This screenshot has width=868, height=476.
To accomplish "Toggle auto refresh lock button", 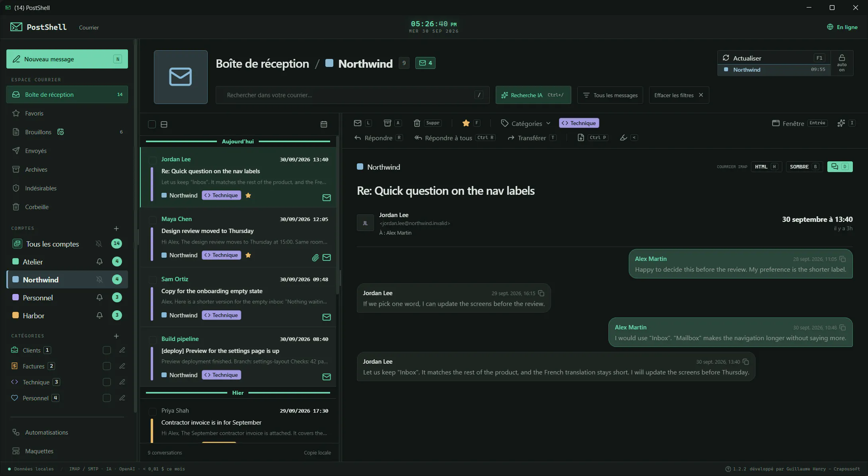I will tap(842, 63).
